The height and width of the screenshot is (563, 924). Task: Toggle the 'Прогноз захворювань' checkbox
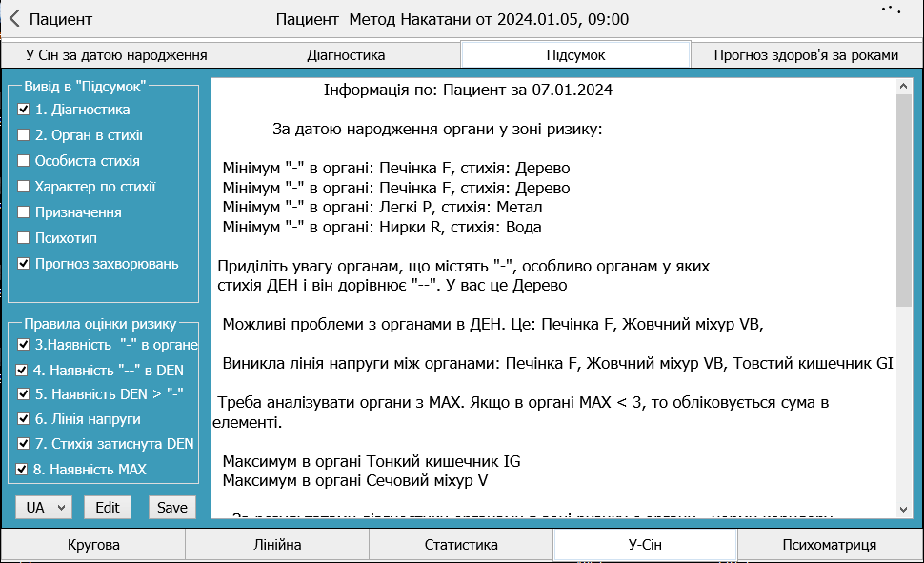pyautogui.click(x=24, y=264)
